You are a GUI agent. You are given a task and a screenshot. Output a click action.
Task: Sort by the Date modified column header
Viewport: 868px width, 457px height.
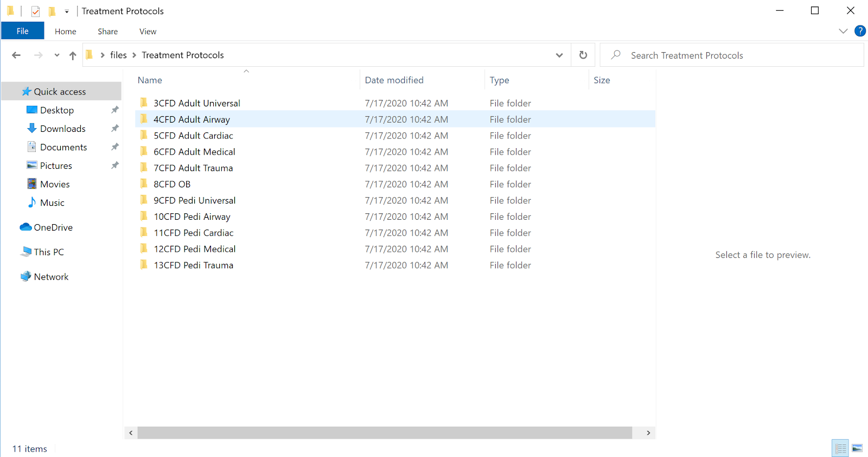click(x=394, y=80)
